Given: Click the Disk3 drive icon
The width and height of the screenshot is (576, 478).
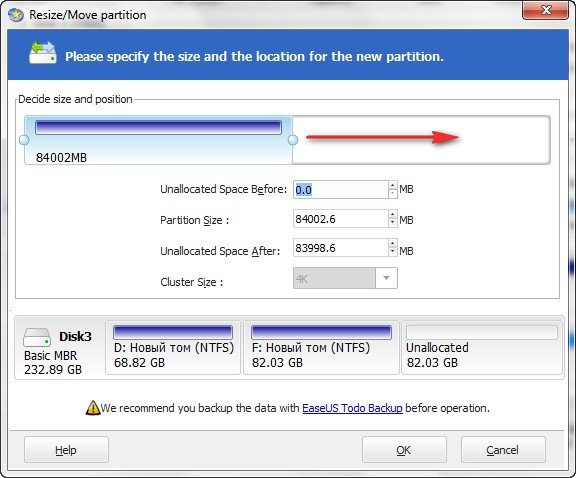Looking at the screenshot, I should pyautogui.click(x=37, y=337).
